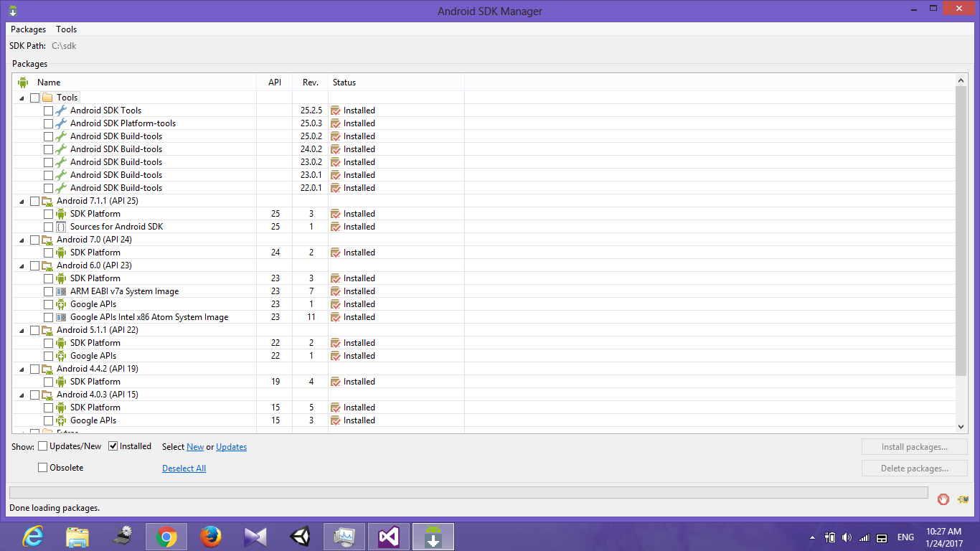This screenshot has width=980, height=551.
Task: Check the Google APIs checkbox for API 22
Action: (48, 356)
